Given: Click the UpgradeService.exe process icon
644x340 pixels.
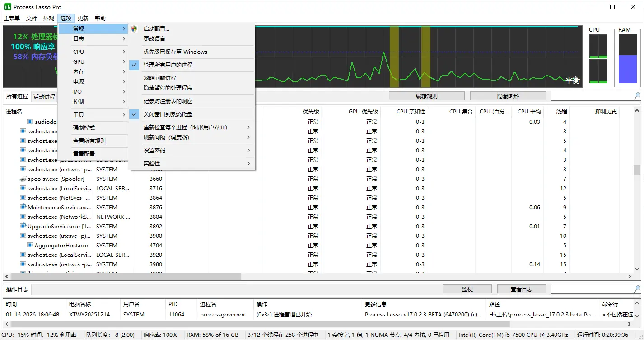Looking at the screenshot, I should click(x=23, y=227).
